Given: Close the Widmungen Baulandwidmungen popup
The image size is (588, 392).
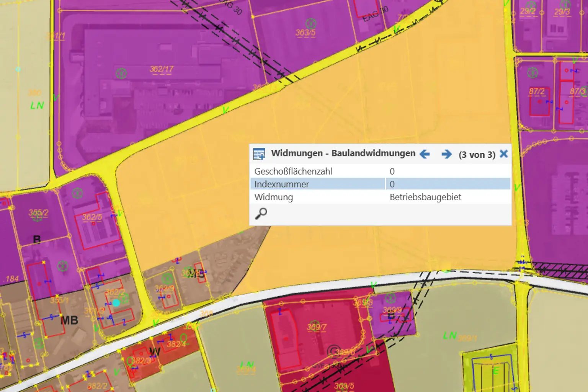Looking at the screenshot, I should (x=504, y=154).
